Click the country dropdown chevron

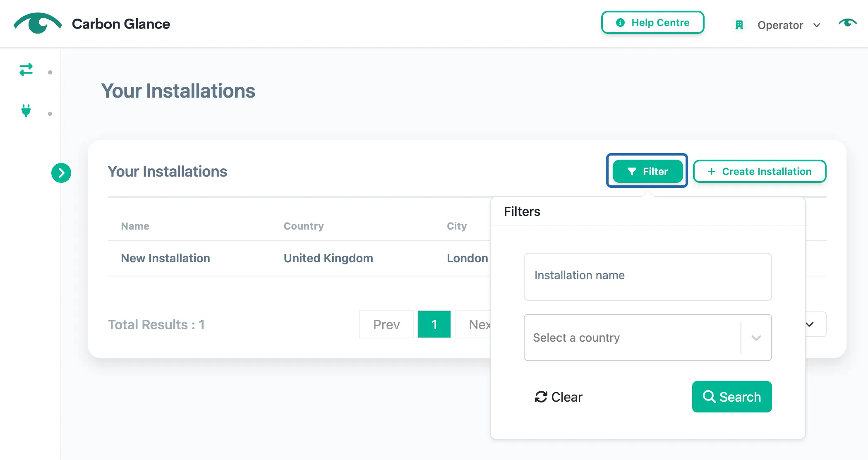(756, 338)
